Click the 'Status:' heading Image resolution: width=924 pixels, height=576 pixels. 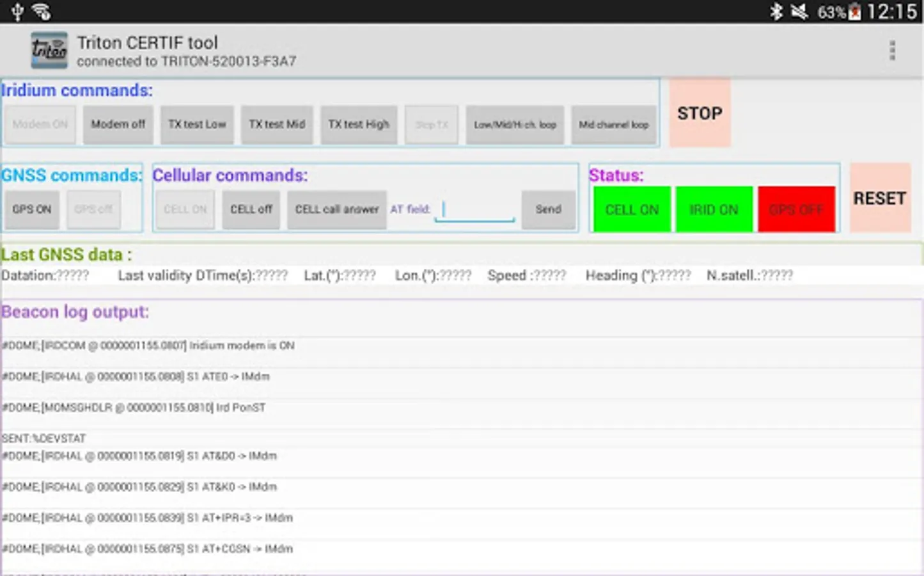(616, 175)
